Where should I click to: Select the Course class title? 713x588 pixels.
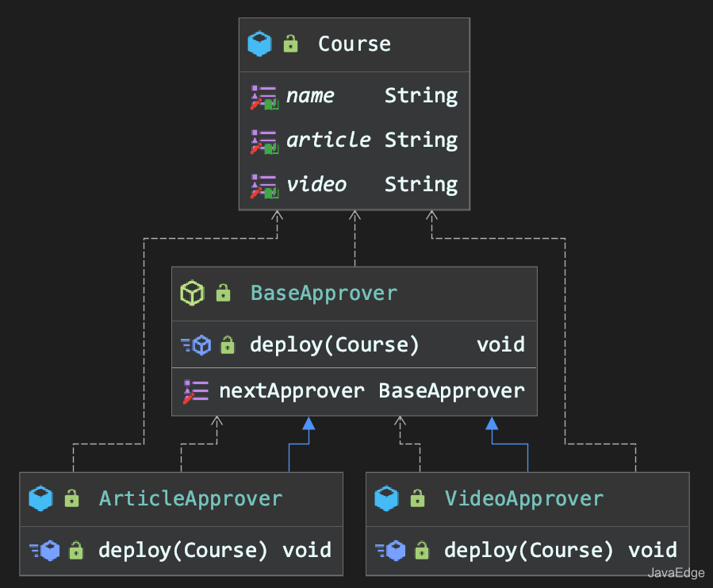pos(355,44)
